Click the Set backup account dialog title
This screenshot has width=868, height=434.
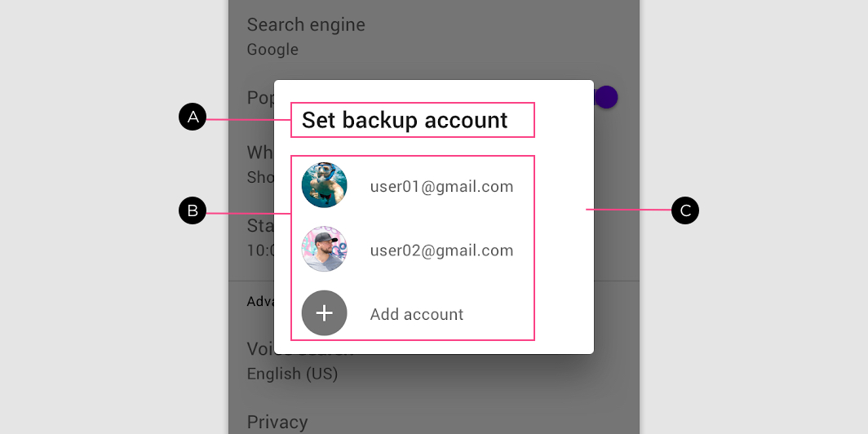coord(405,120)
